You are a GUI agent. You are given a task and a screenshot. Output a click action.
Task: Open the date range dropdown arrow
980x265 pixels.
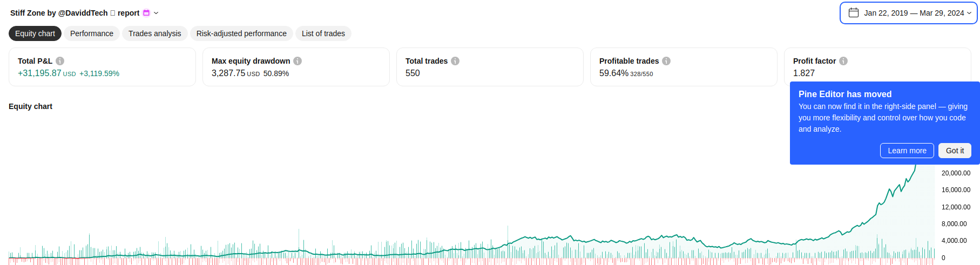(969, 13)
